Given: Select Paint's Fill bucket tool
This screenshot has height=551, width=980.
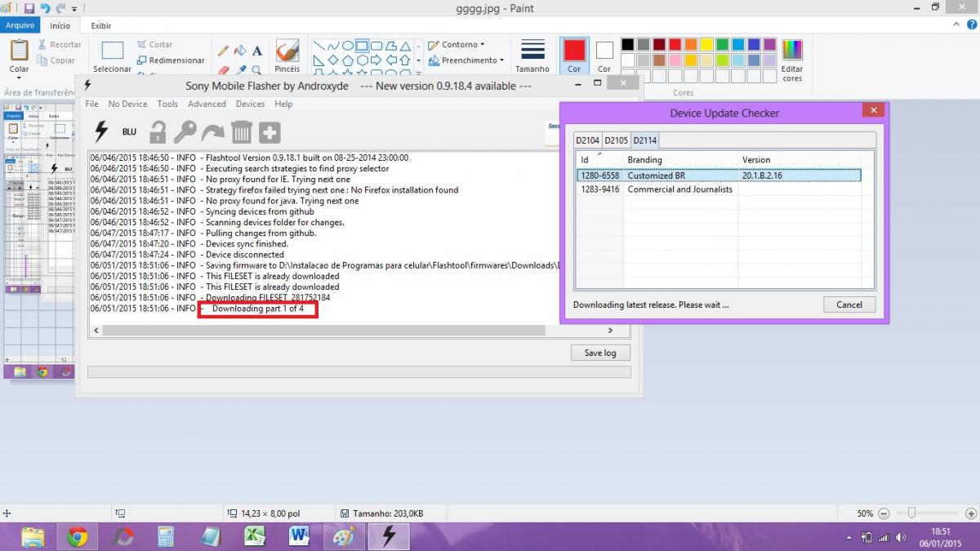Looking at the screenshot, I should click(x=240, y=51).
